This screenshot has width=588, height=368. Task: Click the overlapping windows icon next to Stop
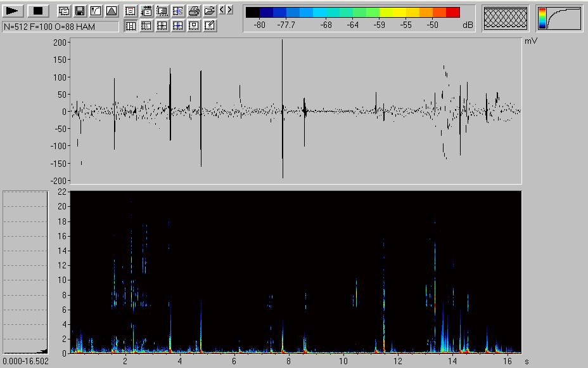click(64, 11)
